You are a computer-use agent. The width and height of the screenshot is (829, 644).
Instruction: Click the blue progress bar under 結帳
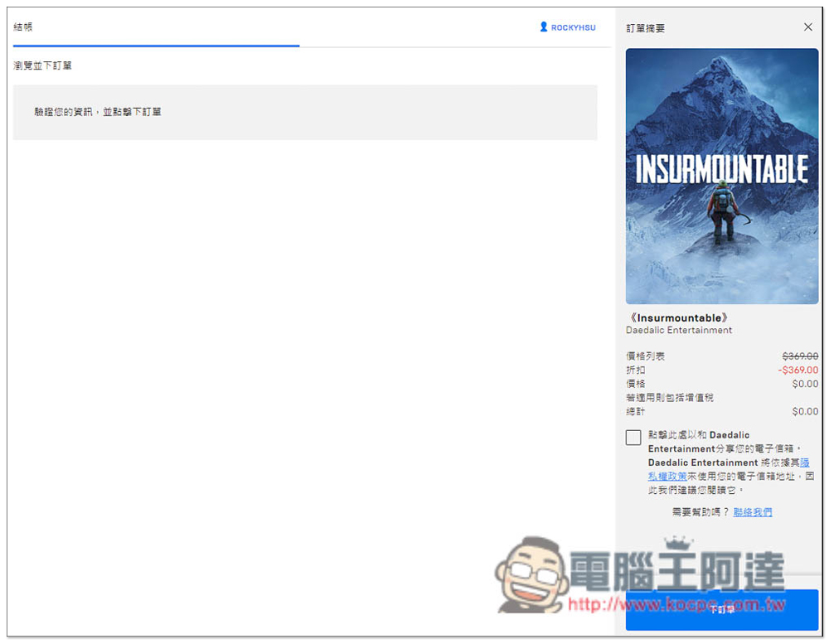pos(156,46)
